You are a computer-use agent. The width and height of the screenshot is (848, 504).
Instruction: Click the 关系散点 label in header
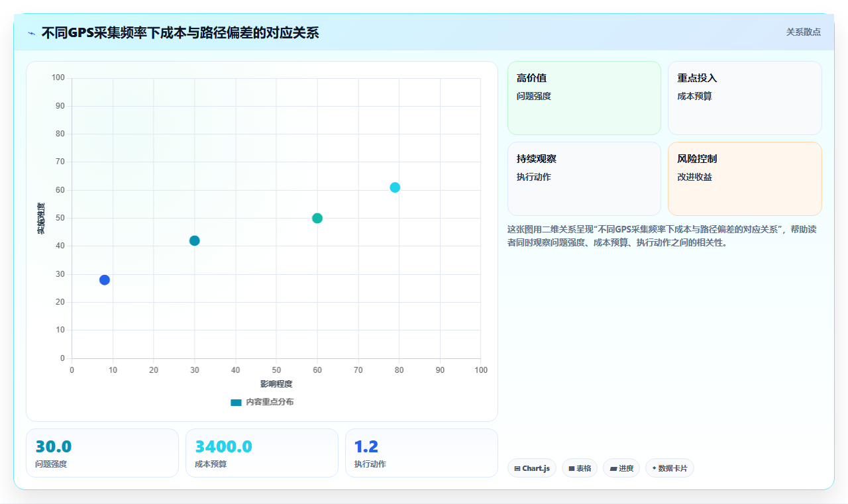(804, 32)
